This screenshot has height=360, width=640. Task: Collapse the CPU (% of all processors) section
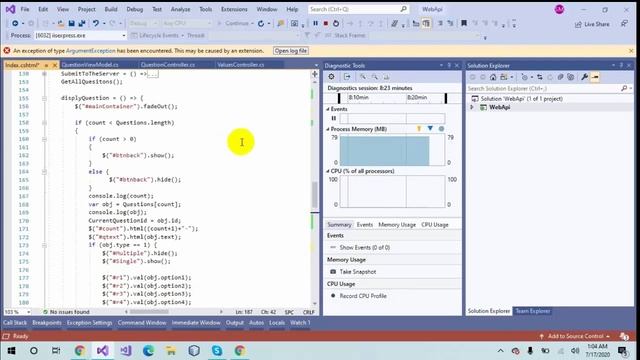(328, 171)
